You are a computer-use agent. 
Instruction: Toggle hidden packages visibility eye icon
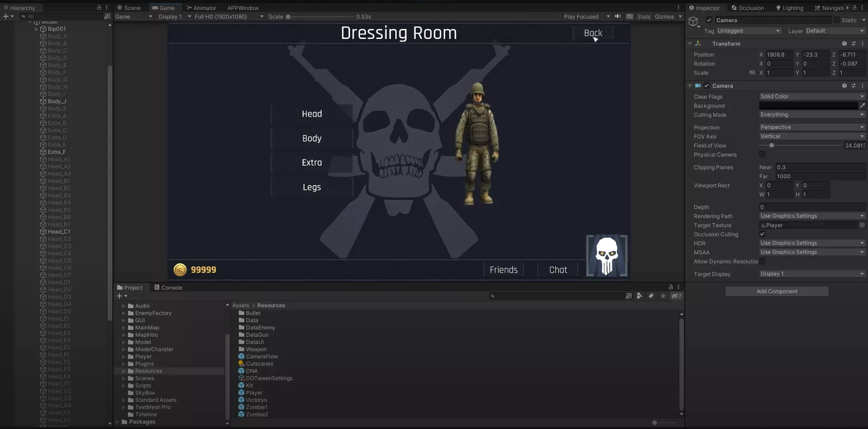coord(676,296)
